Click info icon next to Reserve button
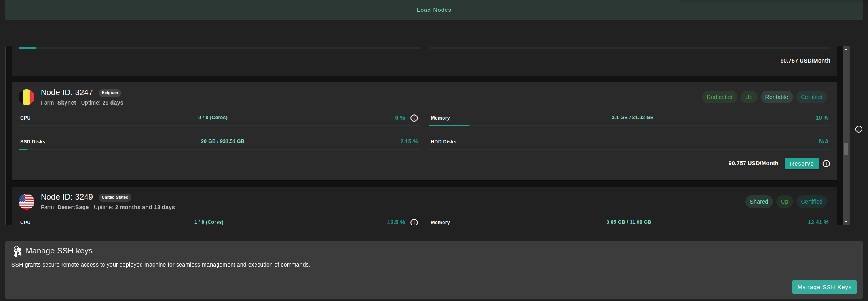Image resolution: width=868 pixels, height=301 pixels. [x=826, y=164]
